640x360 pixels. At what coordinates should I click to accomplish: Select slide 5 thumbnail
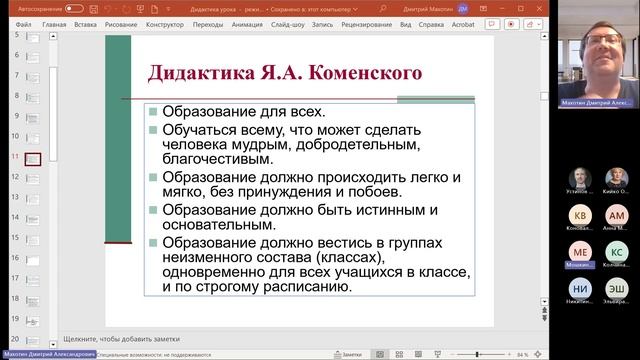[33, 38]
